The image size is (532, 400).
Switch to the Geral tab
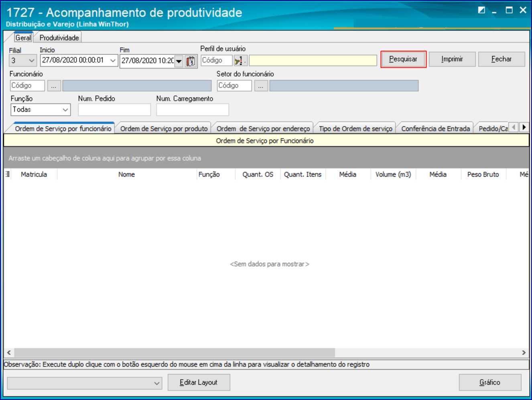tap(23, 38)
